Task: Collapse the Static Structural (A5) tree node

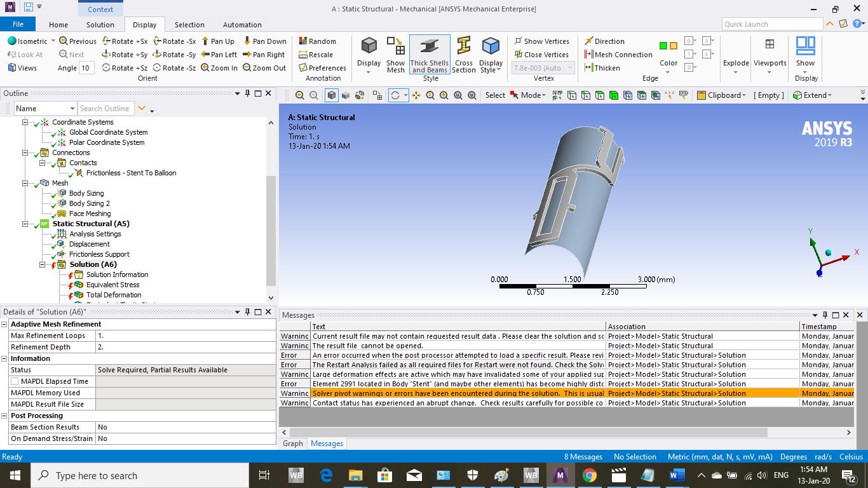Action: pyautogui.click(x=25, y=224)
